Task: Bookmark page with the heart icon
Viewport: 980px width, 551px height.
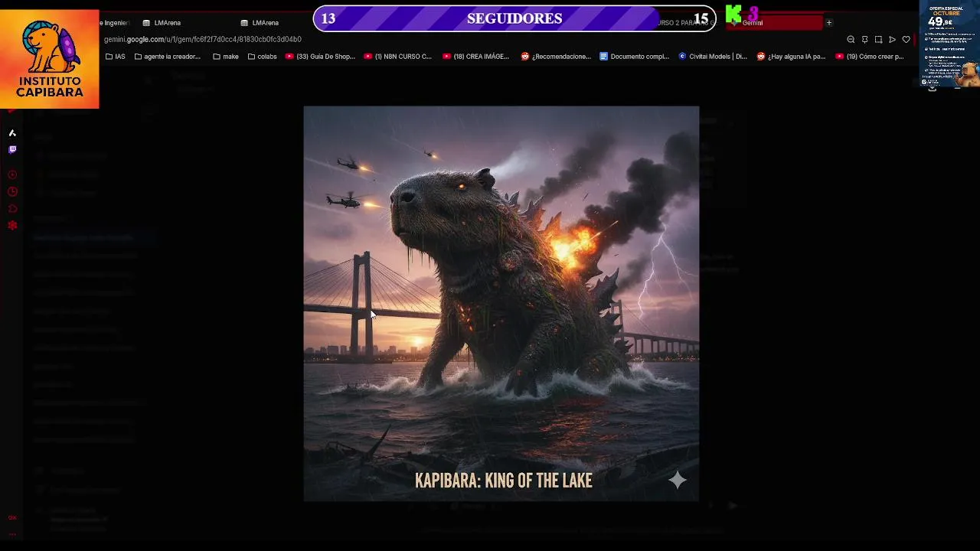Action: coord(906,40)
